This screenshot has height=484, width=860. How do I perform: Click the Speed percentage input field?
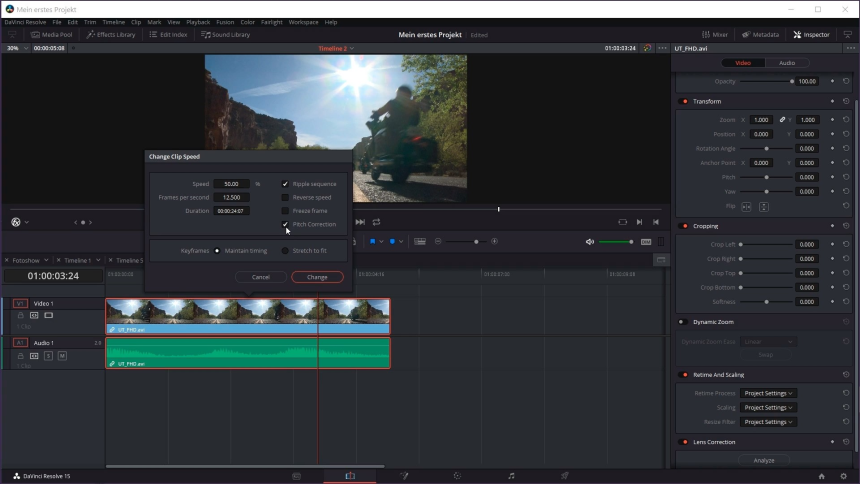[x=231, y=184]
